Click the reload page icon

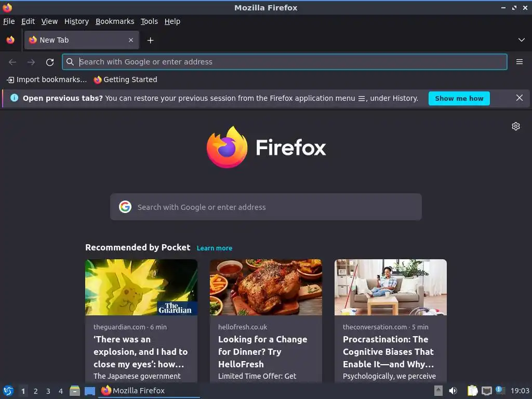(x=50, y=62)
